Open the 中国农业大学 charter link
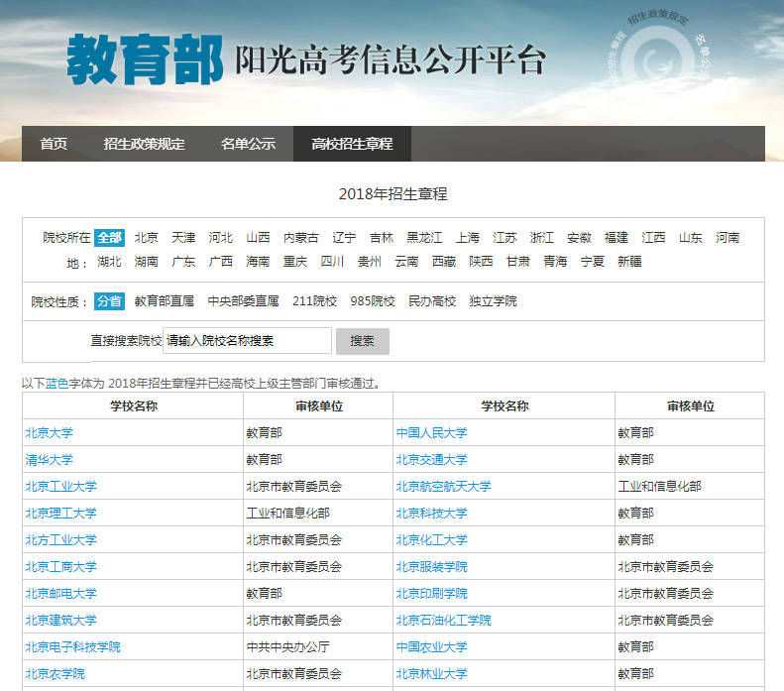This screenshot has width=784, height=691. [x=431, y=647]
